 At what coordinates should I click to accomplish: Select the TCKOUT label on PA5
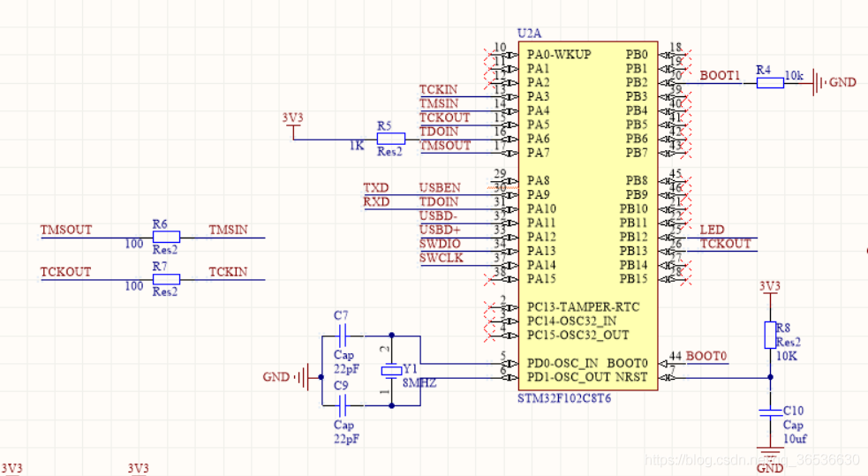pyautogui.click(x=444, y=117)
